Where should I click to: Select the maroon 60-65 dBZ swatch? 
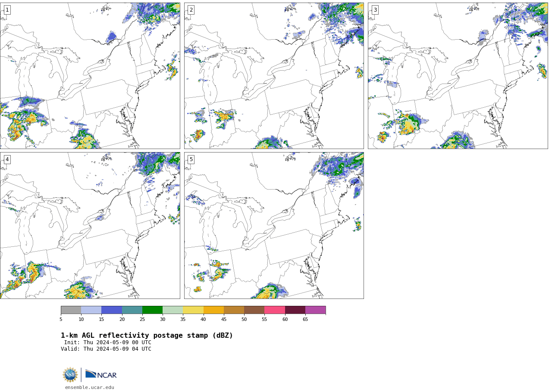tap(295, 310)
